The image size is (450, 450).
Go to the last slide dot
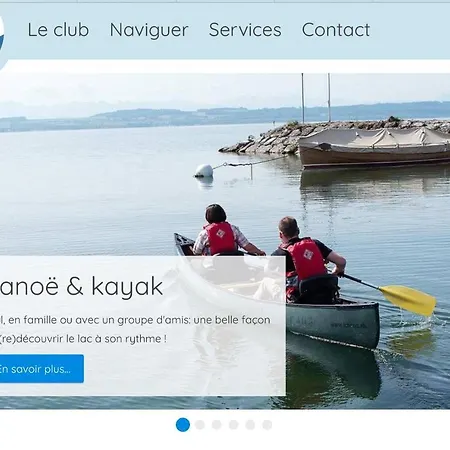pos(267,425)
